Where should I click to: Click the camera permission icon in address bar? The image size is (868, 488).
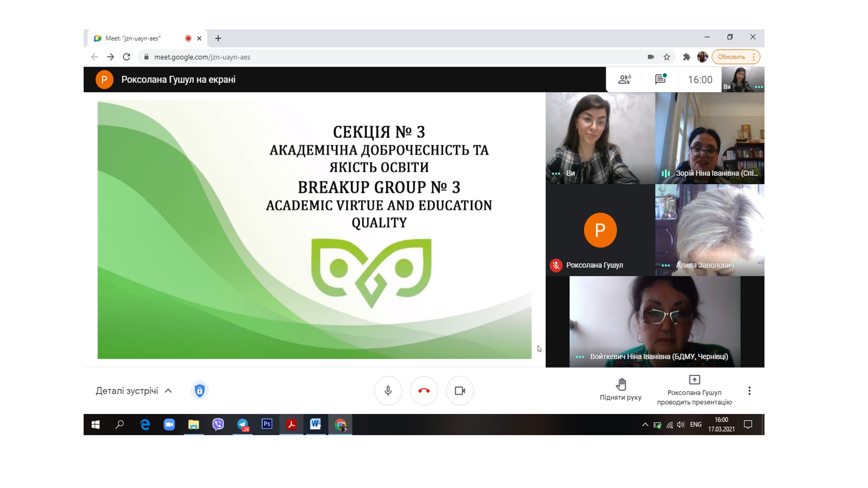point(651,57)
